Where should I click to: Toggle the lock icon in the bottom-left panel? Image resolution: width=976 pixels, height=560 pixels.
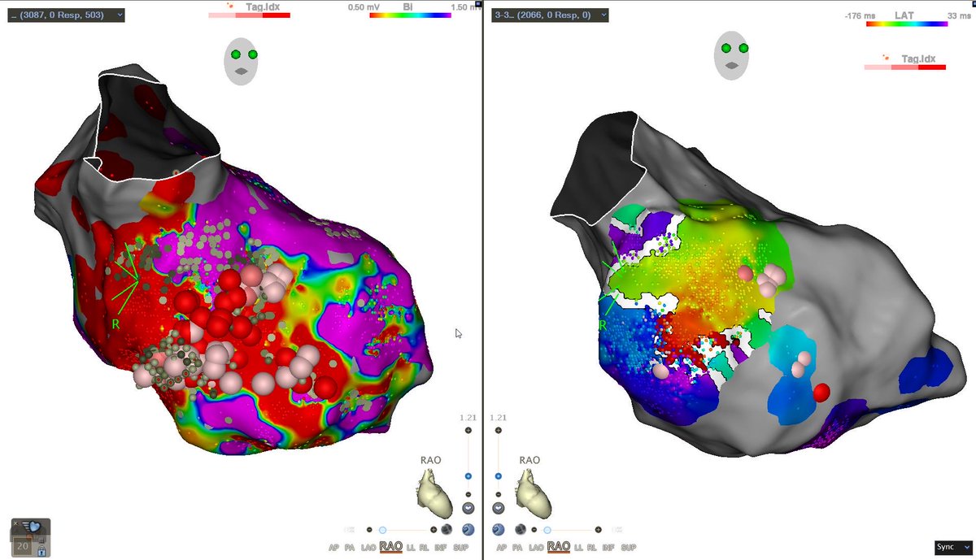coord(41,551)
